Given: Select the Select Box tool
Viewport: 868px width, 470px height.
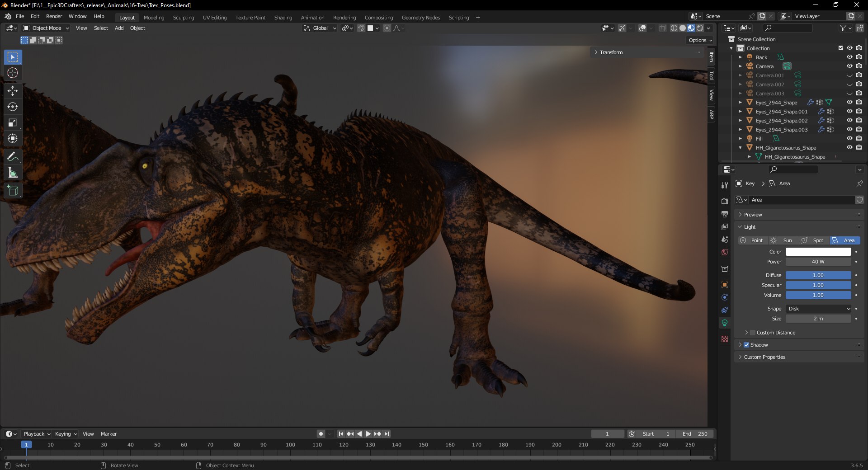Looking at the screenshot, I should (13, 57).
